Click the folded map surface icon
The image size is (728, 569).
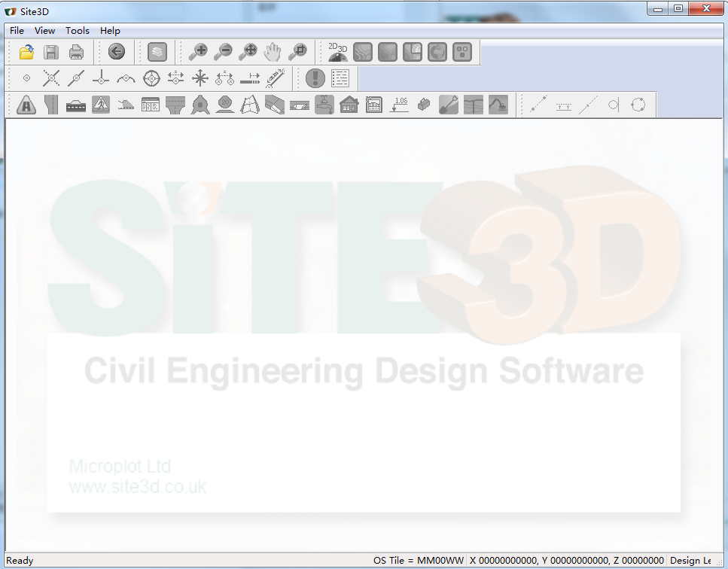[x=250, y=105]
